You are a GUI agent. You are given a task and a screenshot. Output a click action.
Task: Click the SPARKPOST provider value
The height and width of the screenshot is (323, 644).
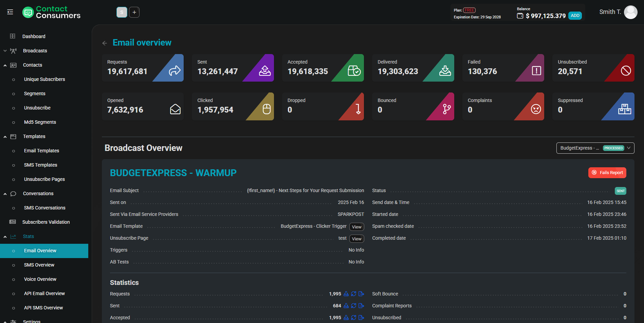point(351,214)
